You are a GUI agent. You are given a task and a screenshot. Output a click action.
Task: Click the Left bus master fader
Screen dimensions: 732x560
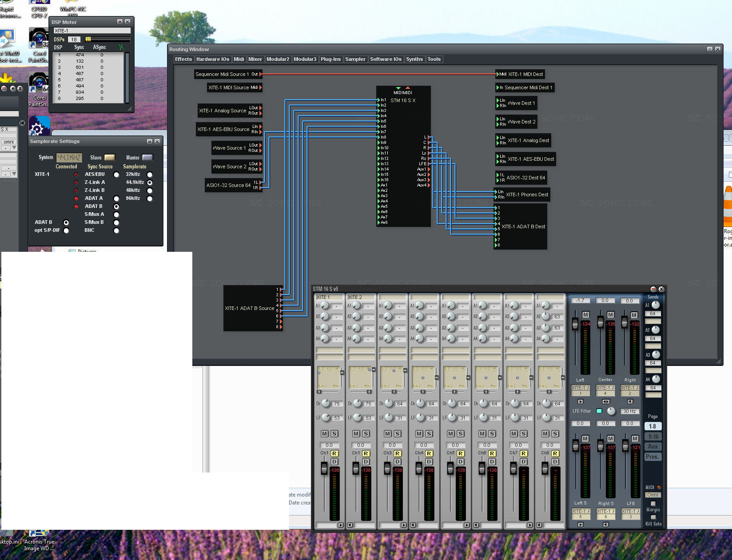tap(575, 324)
